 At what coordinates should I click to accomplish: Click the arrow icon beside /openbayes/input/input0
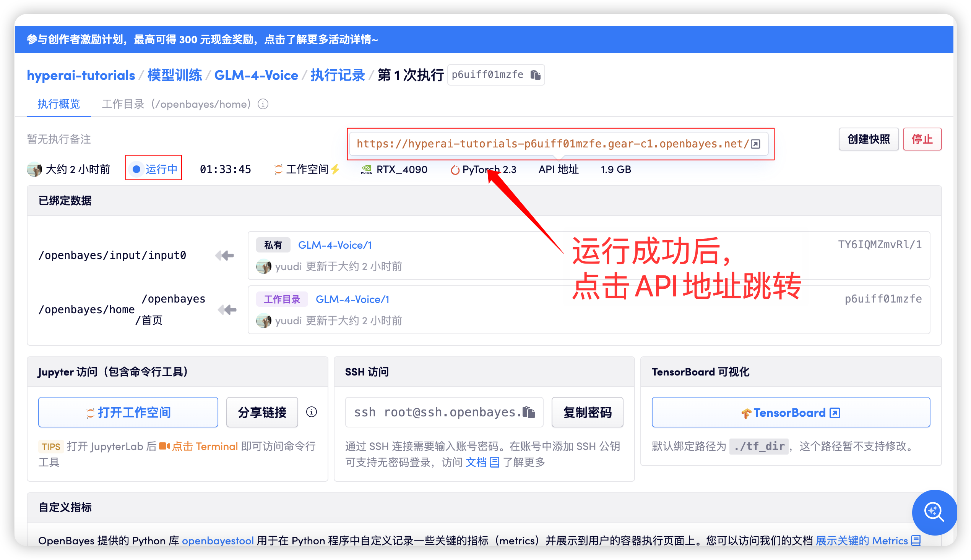(225, 256)
